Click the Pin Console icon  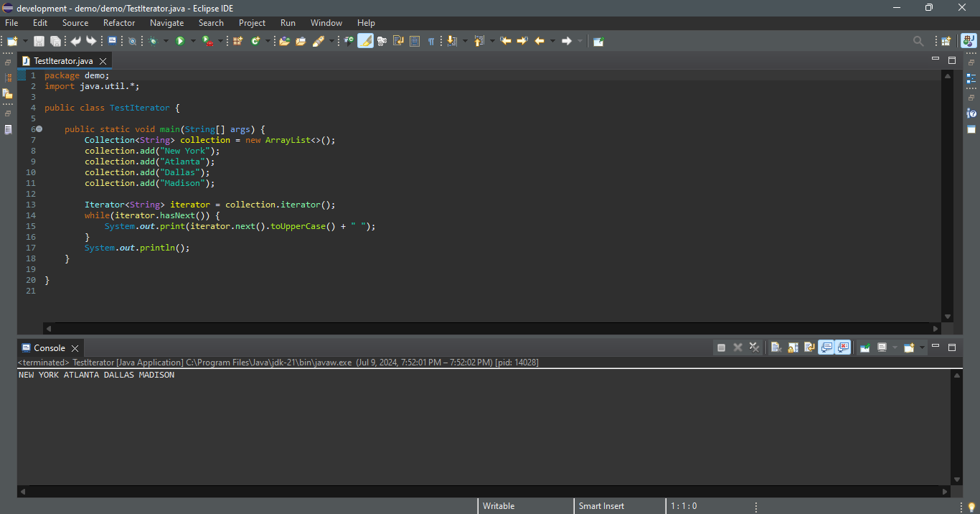click(865, 347)
